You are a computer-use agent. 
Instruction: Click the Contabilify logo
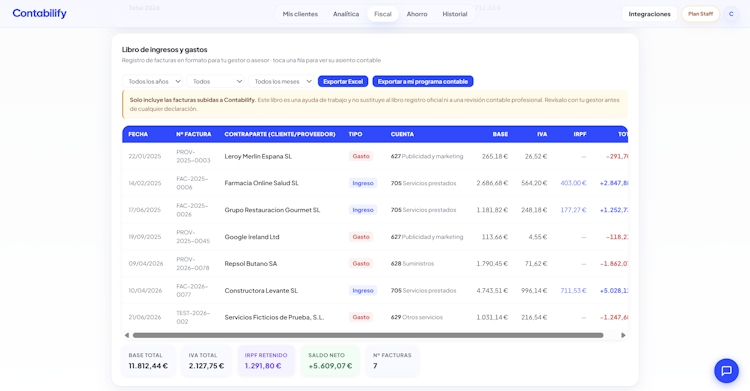pyautogui.click(x=39, y=13)
